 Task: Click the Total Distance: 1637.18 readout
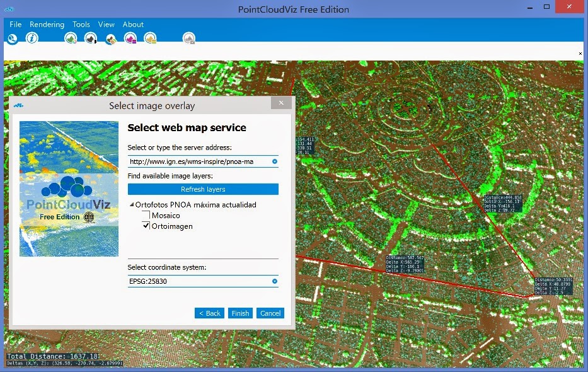53,356
